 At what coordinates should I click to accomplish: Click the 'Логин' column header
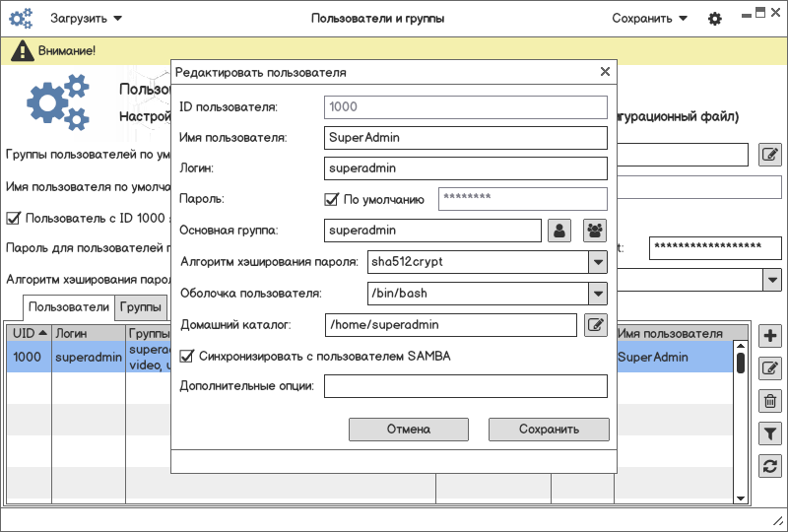tap(89, 333)
